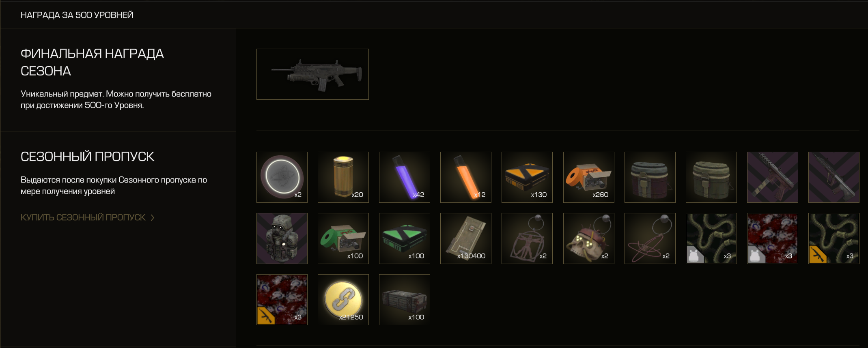Select the metal plate x130400 reward
868x348 pixels.
[x=466, y=238]
